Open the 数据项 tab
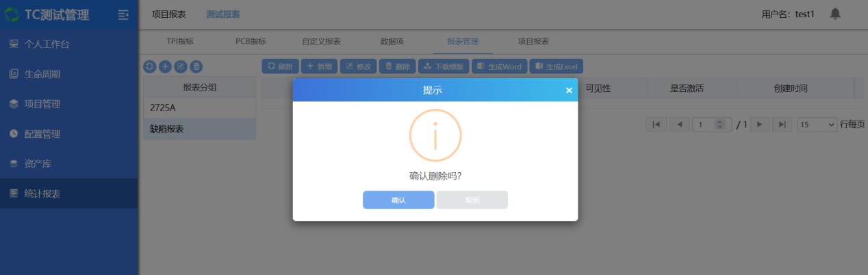The image size is (868, 275). click(392, 41)
